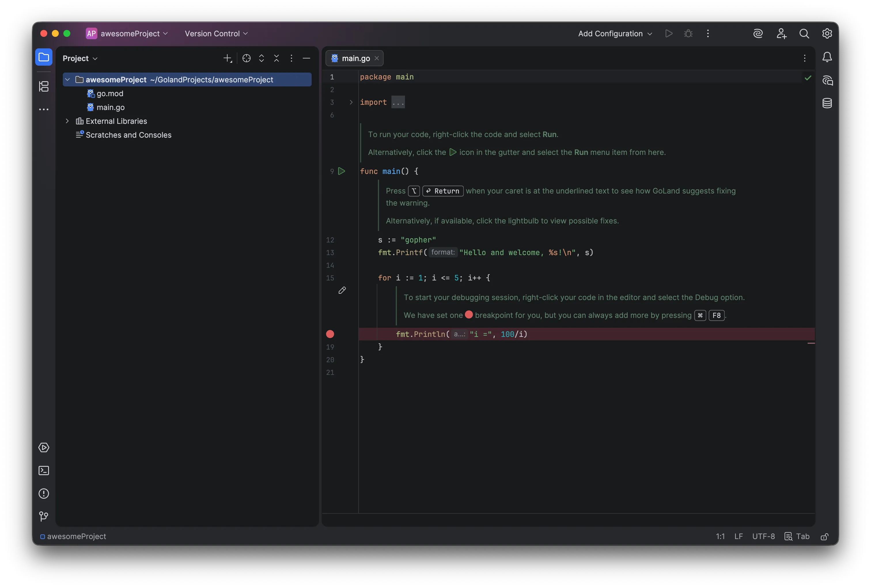Collapse all nodes in the Project tree
The image size is (871, 588).
pyautogui.click(x=276, y=58)
